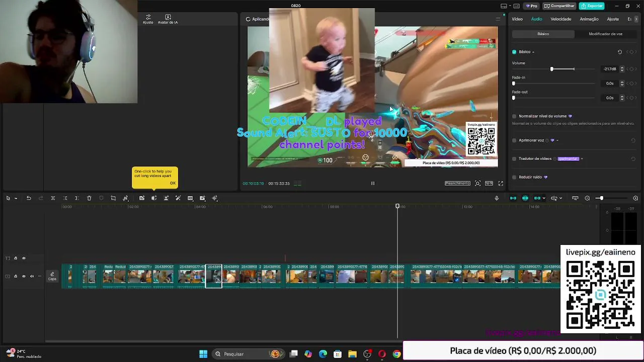The height and width of the screenshot is (362, 644).
Task: Reset the Básico audio settings
Action: point(620,52)
